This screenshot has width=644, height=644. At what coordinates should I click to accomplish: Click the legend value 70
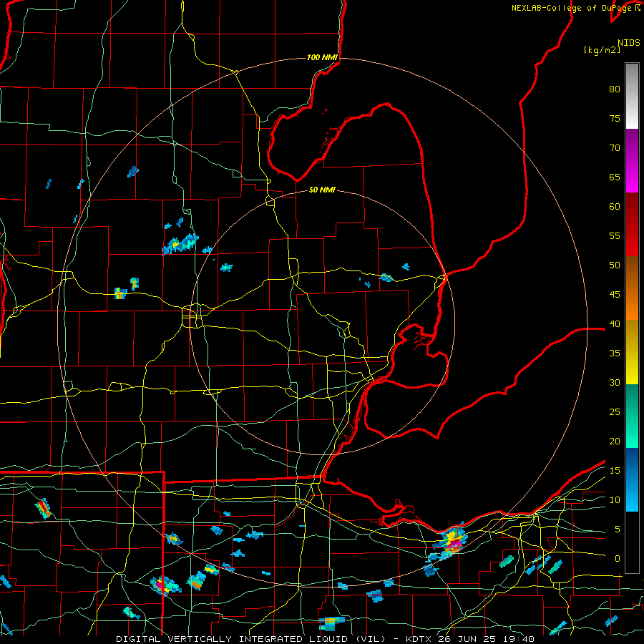point(615,148)
